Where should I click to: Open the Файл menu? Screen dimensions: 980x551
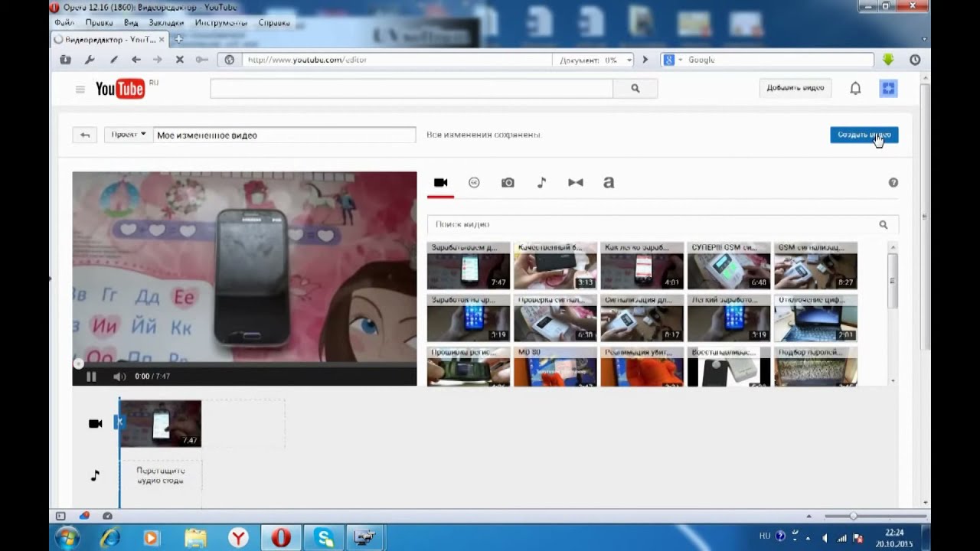(64, 23)
